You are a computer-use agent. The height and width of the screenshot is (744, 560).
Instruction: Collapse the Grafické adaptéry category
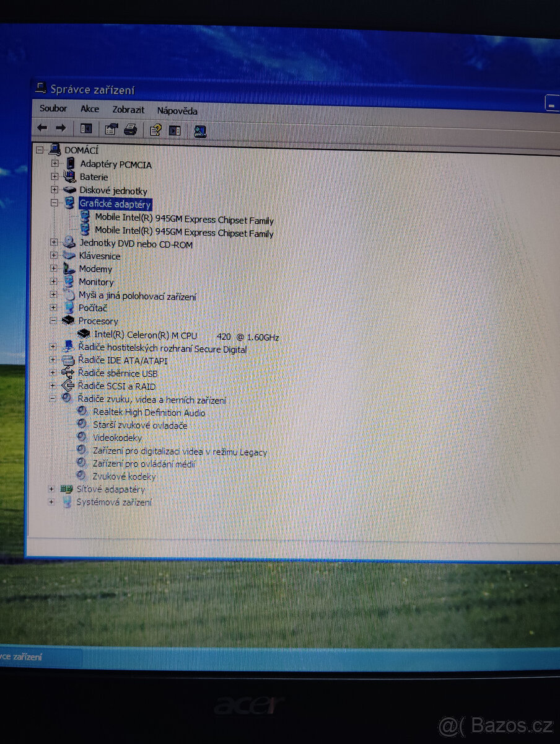click(x=53, y=202)
